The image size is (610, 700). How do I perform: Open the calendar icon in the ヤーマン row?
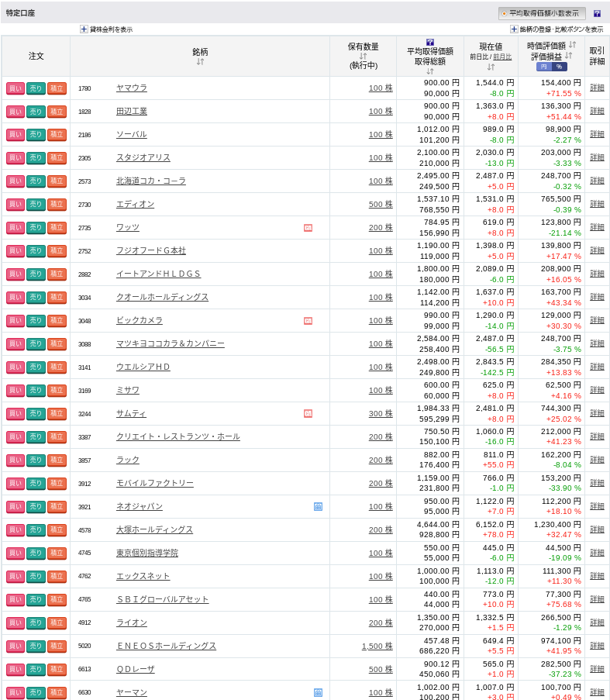pos(318,692)
